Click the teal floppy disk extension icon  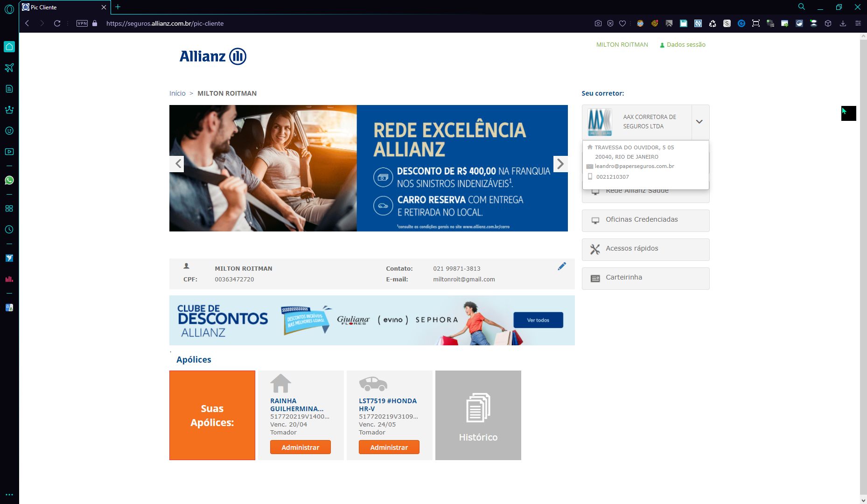click(x=684, y=23)
